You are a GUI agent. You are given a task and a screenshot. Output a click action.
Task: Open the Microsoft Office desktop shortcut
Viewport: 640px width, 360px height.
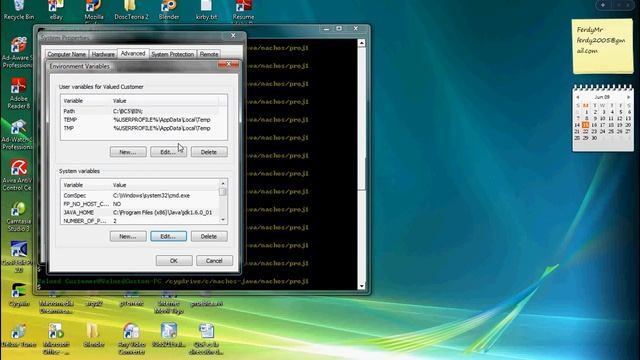tap(56, 339)
